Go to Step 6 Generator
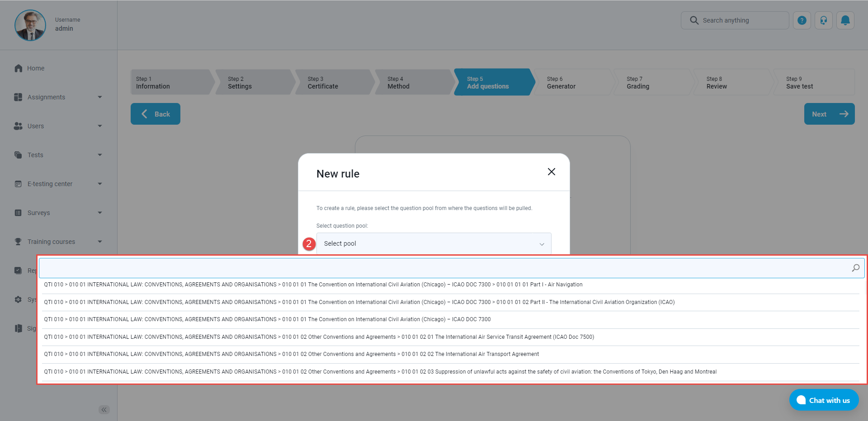868x421 pixels. [x=572, y=82]
